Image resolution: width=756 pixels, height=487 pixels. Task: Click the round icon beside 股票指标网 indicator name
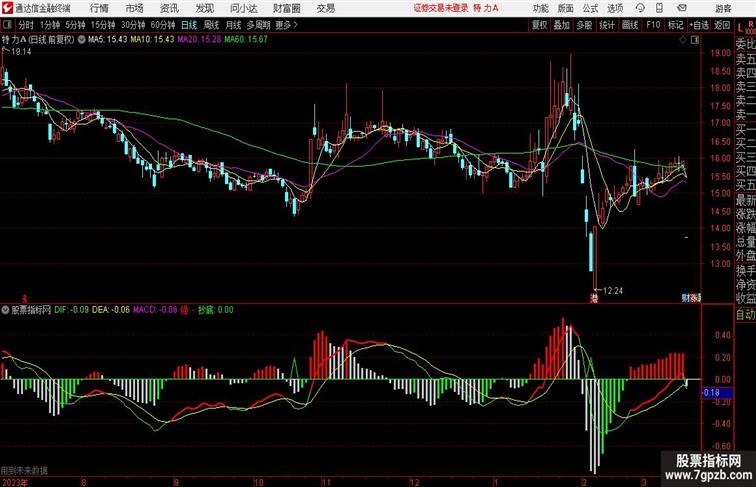(6, 310)
